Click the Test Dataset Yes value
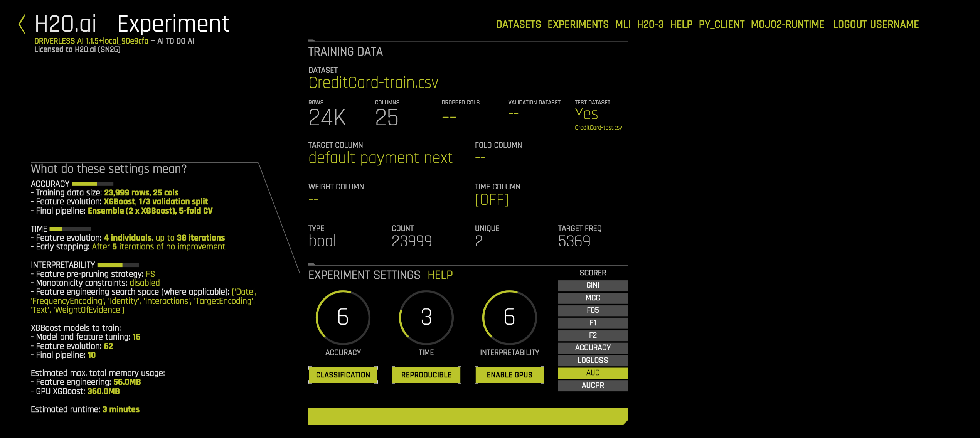 pyautogui.click(x=586, y=114)
